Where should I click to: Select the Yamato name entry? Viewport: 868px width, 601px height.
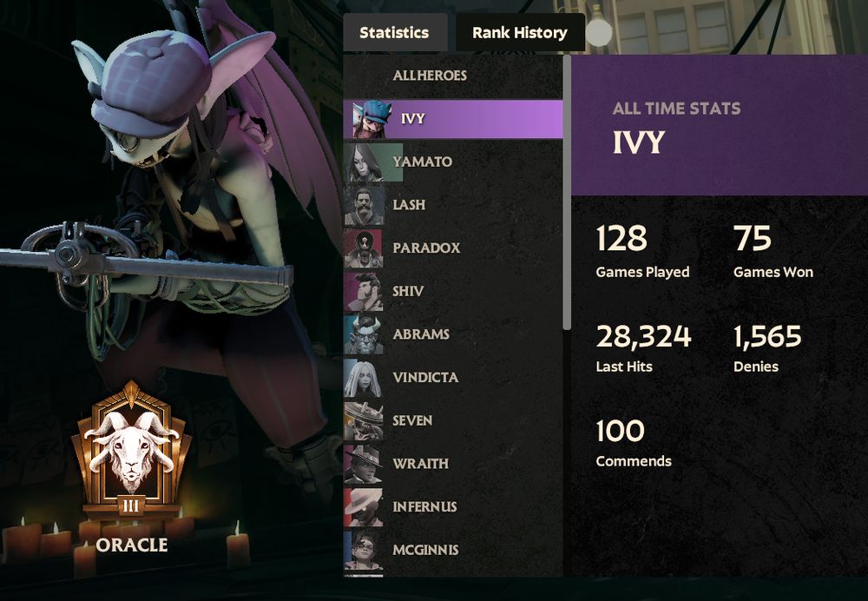tap(423, 162)
